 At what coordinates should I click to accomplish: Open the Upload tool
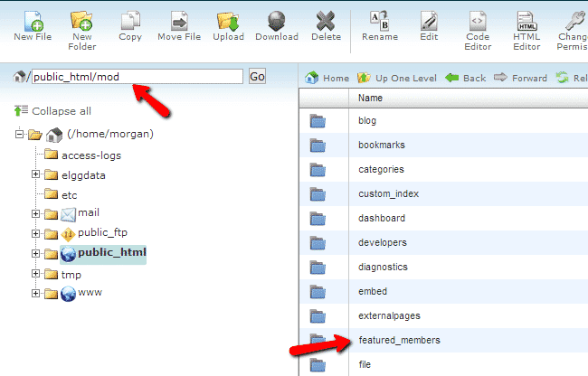228,21
